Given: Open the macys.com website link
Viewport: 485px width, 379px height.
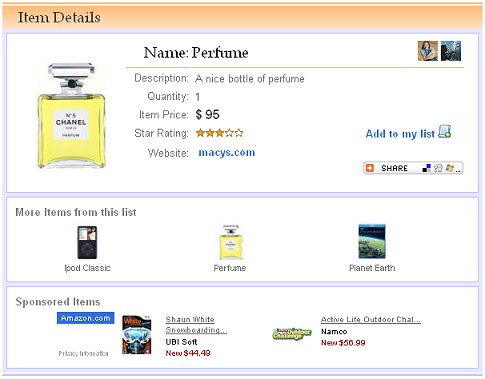Looking at the screenshot, I should pyautogui.click(x=227, y=153).
